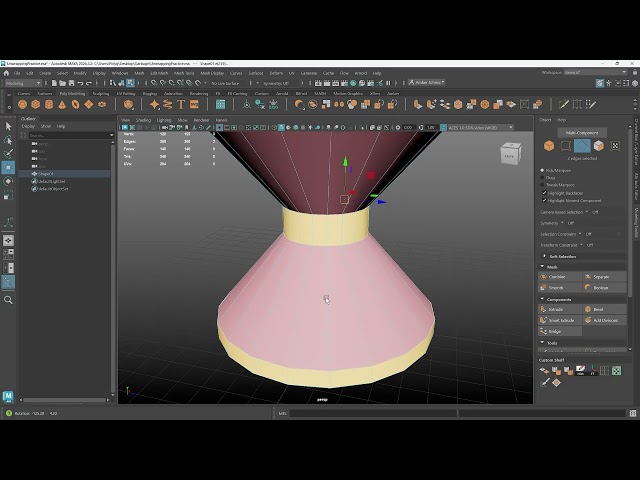Open the ACES color transform dropdown
The height and width of the screenshot is (480, 640).
pos(481,127)
